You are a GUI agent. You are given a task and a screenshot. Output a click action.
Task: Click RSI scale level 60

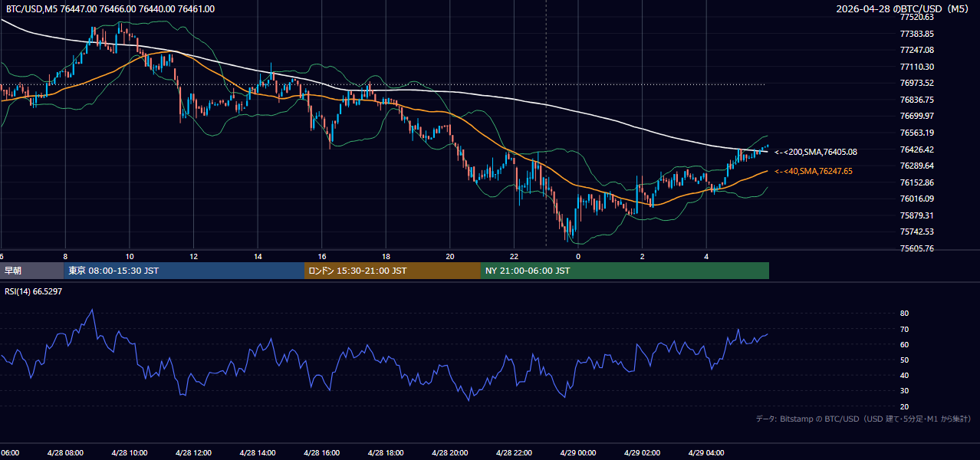point(905,344)
